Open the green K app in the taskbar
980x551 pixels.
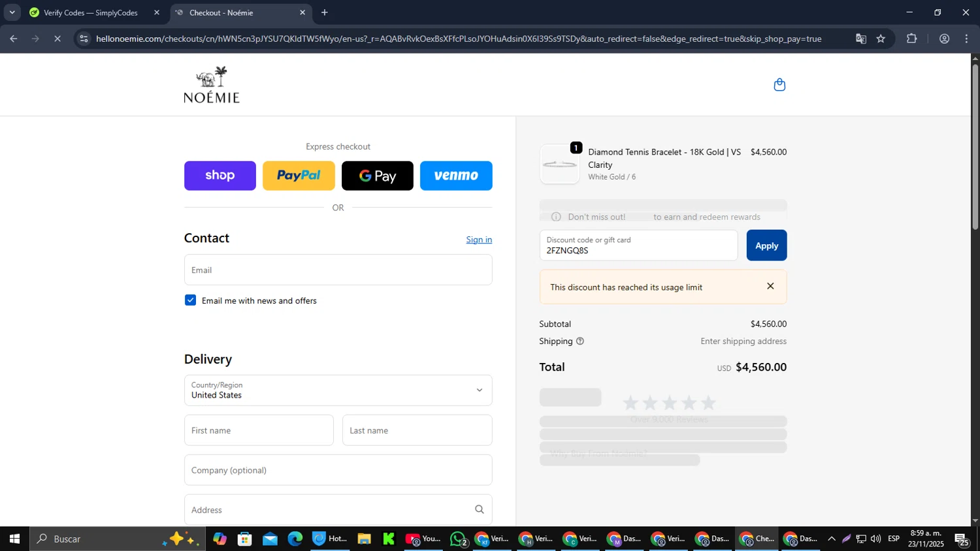coord(389,539)
